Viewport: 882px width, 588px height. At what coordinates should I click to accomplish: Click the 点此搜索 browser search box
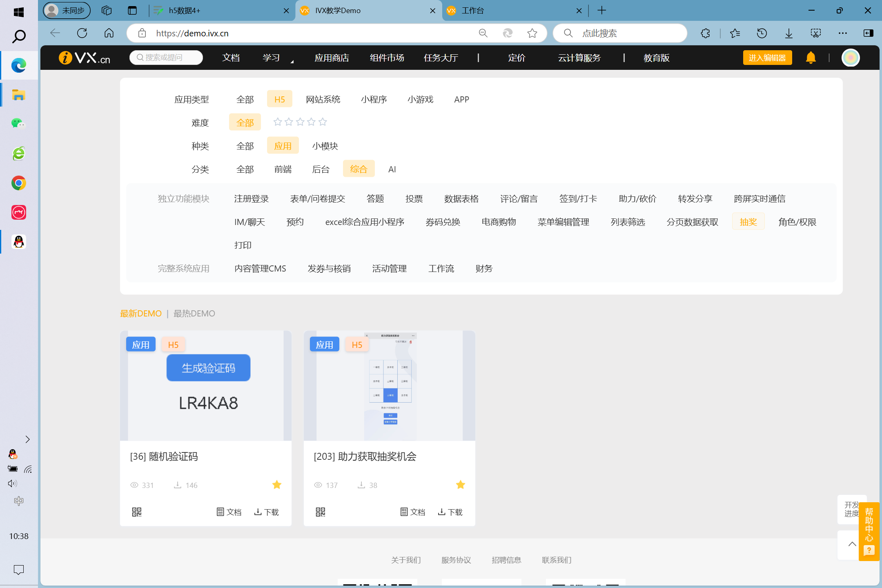click(620, 33)
